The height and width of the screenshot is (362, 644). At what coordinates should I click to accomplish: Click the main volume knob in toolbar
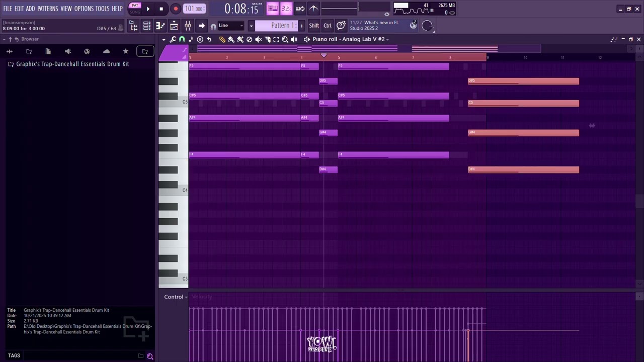click(x=427, y=26)
